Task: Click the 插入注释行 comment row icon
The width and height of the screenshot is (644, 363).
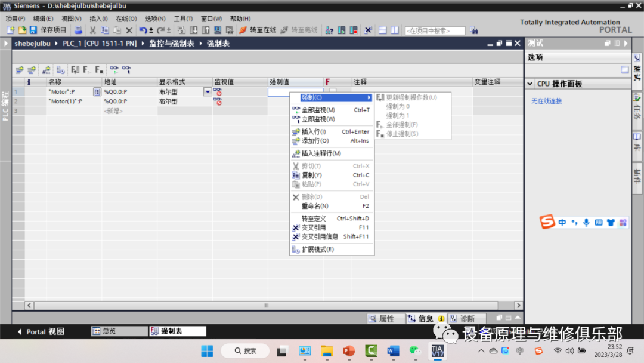Action: [x=46, y=70]
